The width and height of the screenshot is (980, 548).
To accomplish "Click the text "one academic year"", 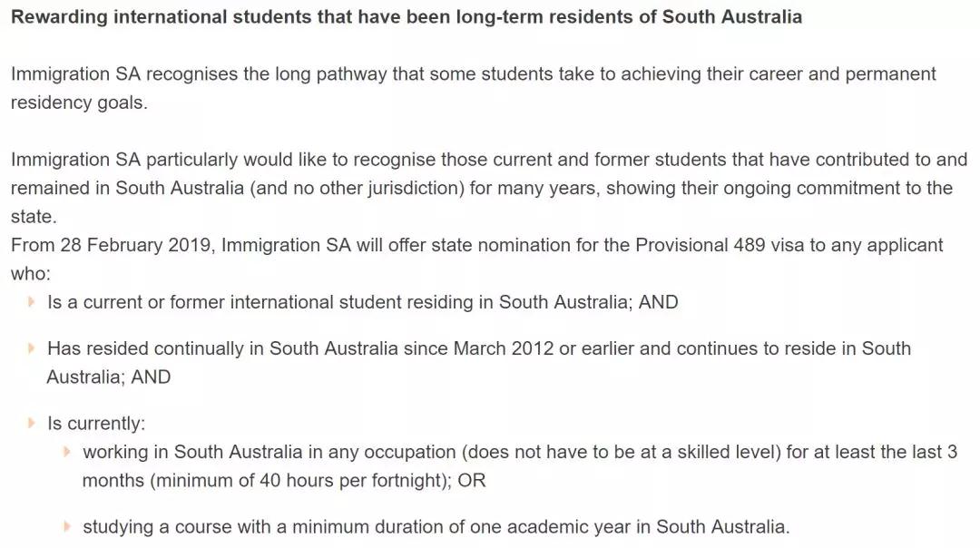I will click(x=572, y=526).
